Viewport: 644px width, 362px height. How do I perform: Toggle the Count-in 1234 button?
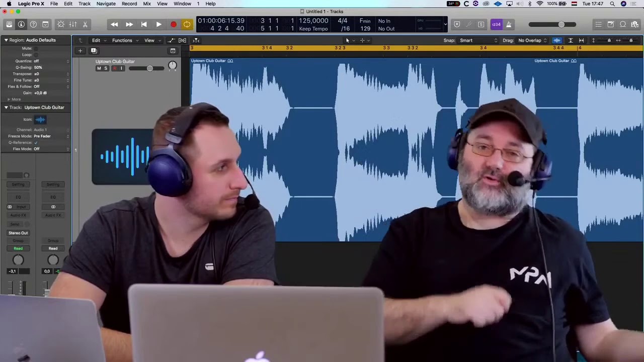tap(496, 24)
